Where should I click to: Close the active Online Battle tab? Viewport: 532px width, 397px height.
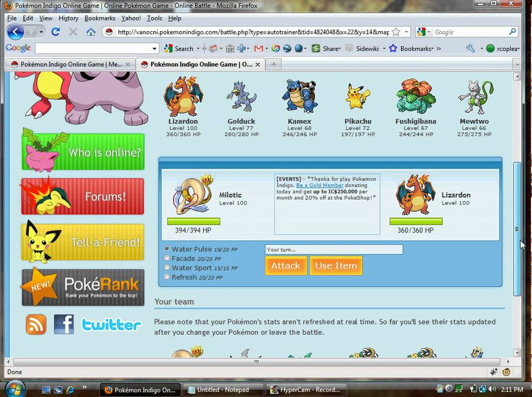coord(258,65)
